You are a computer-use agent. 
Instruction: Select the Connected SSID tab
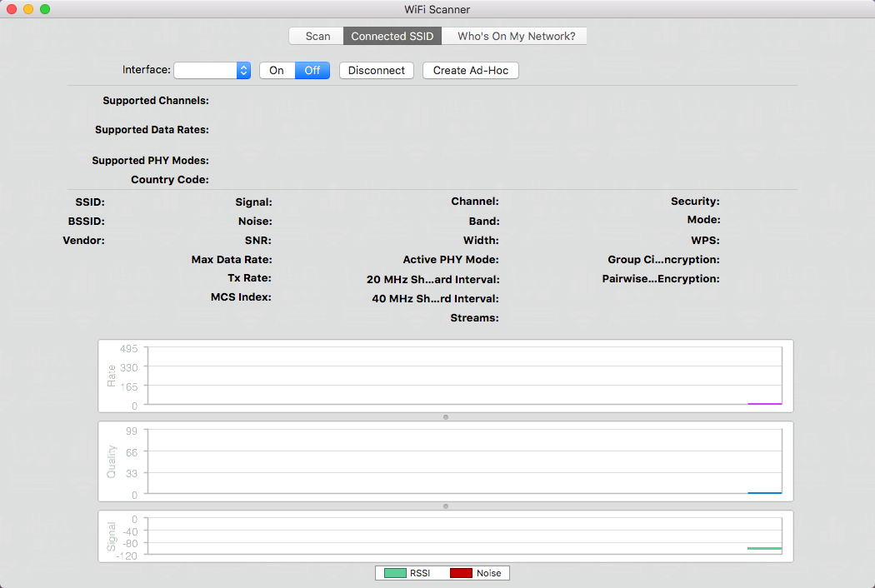coord(392,37)
